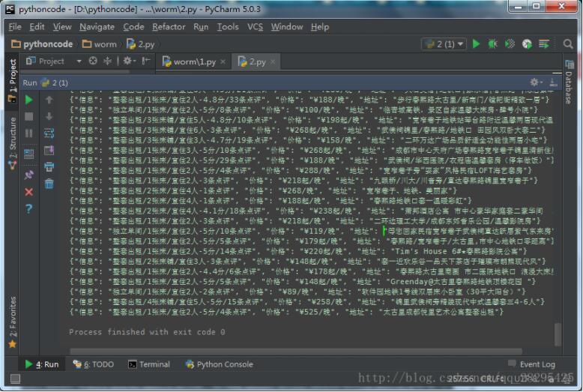This screenshot has width=583, height=392.
Task: Toggle scroll to end of output
Action: 49,150
